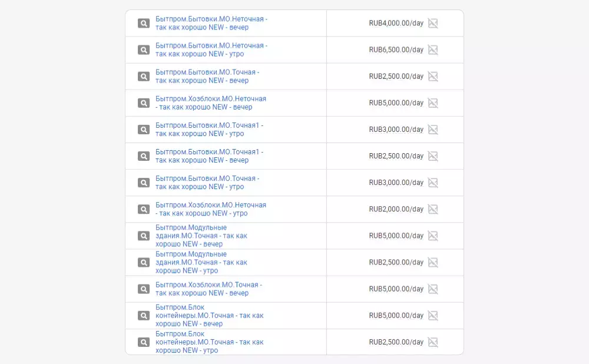The height and width of the screenshot is (364, 589).
Task: Click search icon for Бытовки.МО.Неточная вечер campaign
Action: coord(144,24)
